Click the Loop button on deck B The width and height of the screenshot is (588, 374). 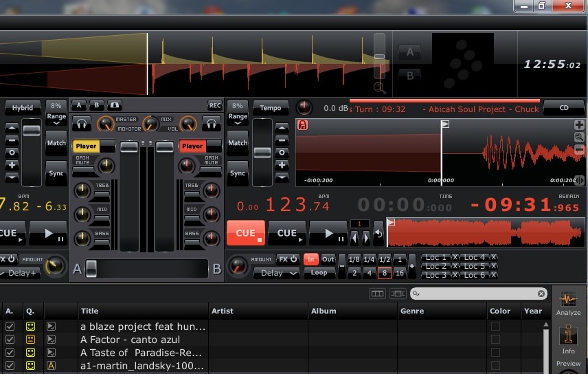(x=319, y=273)
